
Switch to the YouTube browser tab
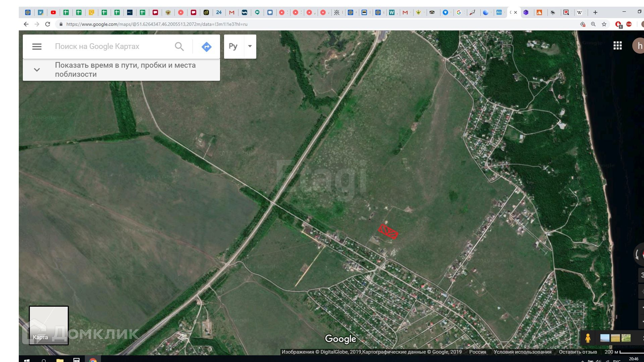point(53,12)
